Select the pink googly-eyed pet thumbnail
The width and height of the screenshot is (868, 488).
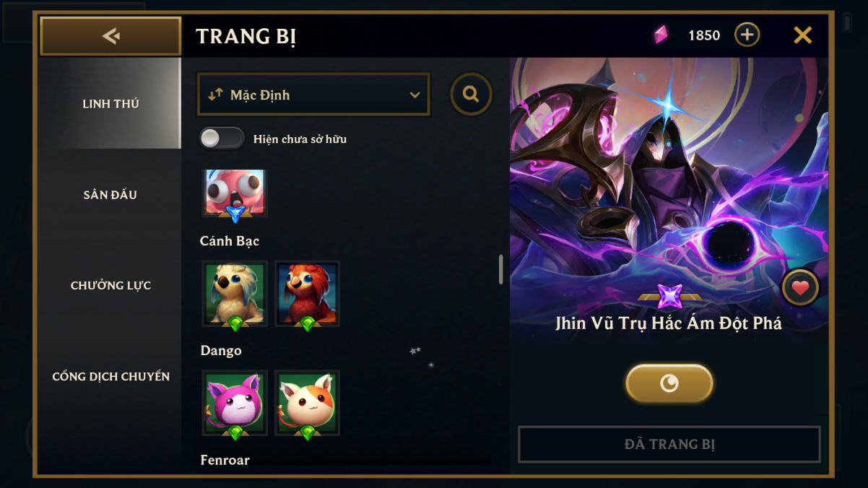(x=235, y=193)
